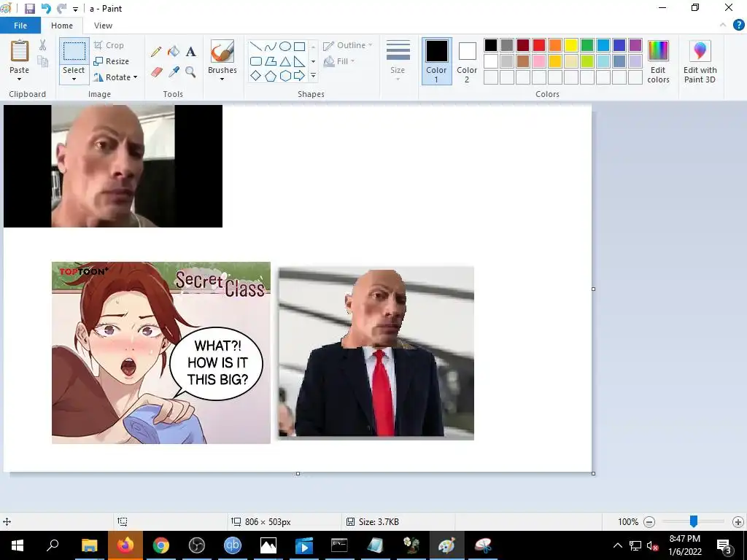Click the bottom-right canvas resize handle
Viewport: 747px width, 560px height.
593,473
